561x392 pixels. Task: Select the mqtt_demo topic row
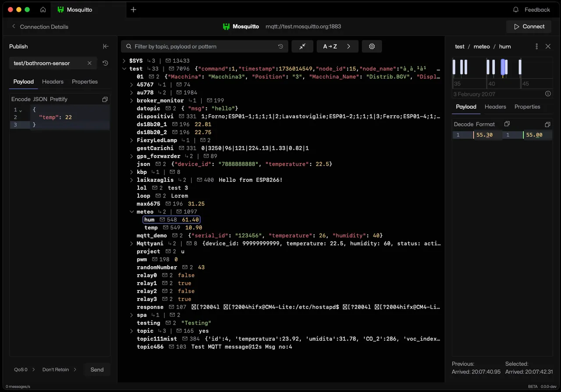click(x=260, y=236)
